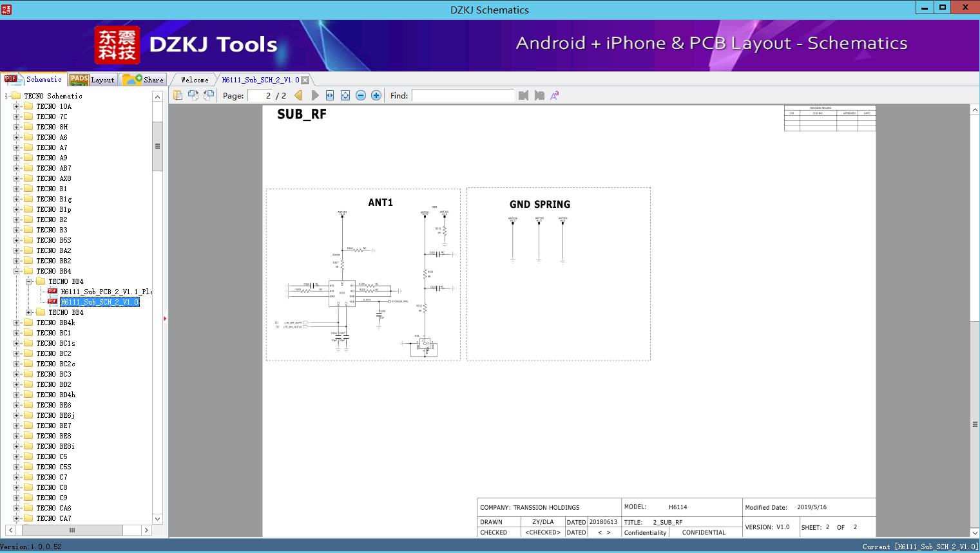Zoom out with the minus icon

(x=361, y=95)
